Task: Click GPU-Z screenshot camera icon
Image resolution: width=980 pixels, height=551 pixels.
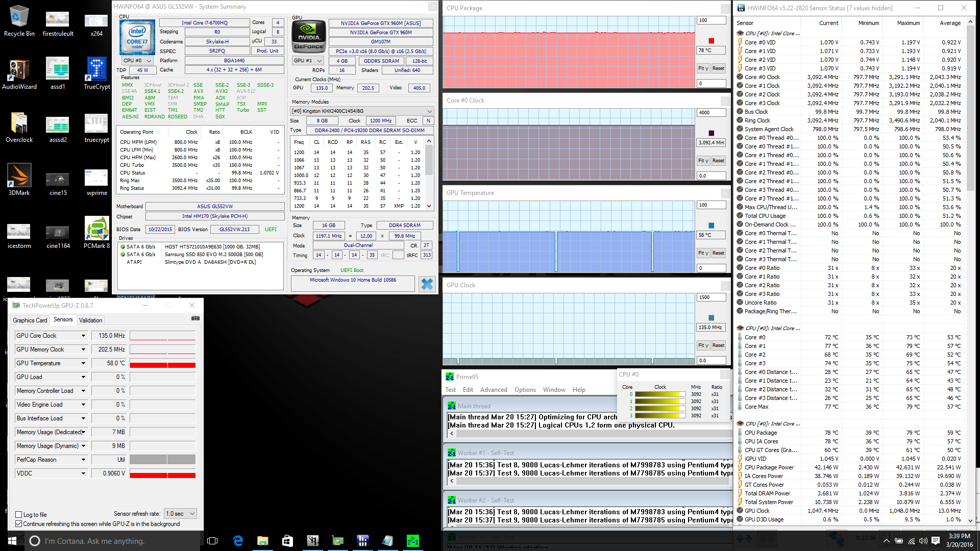Action: tap(195, 318)
